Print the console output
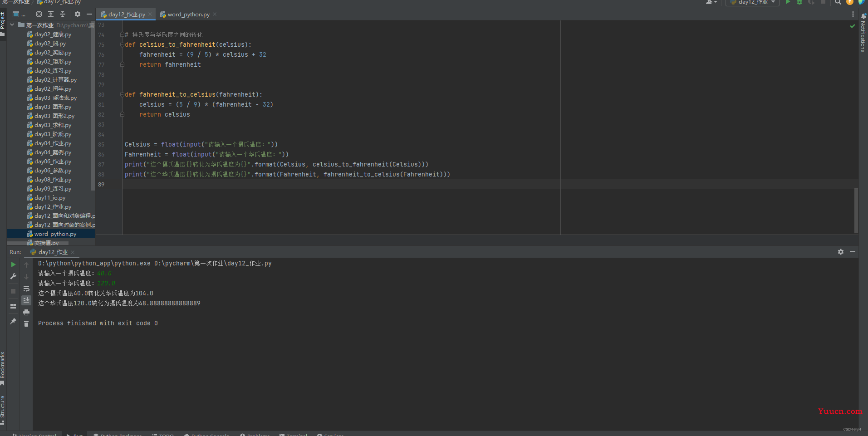Viewport: 868px width, 436px height. click(x=26, y=312)
